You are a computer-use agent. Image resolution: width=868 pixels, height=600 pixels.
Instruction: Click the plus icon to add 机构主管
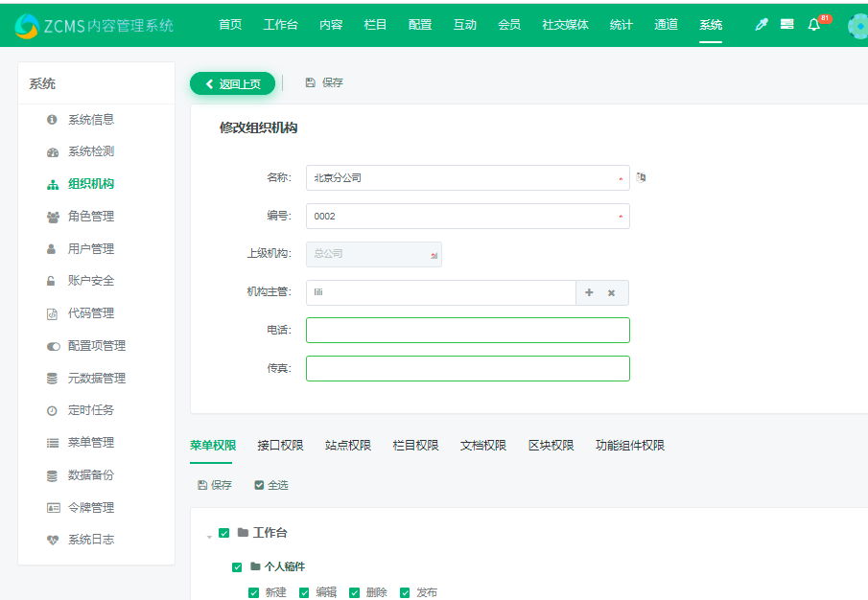coord(589,292)
